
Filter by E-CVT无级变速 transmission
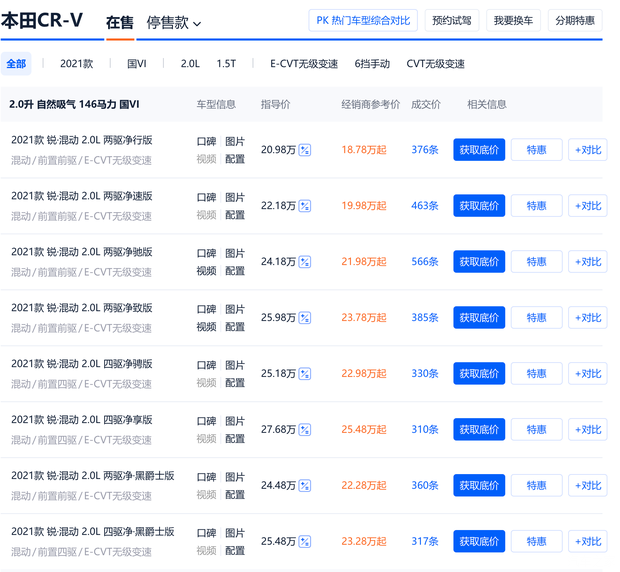point(304,64)
